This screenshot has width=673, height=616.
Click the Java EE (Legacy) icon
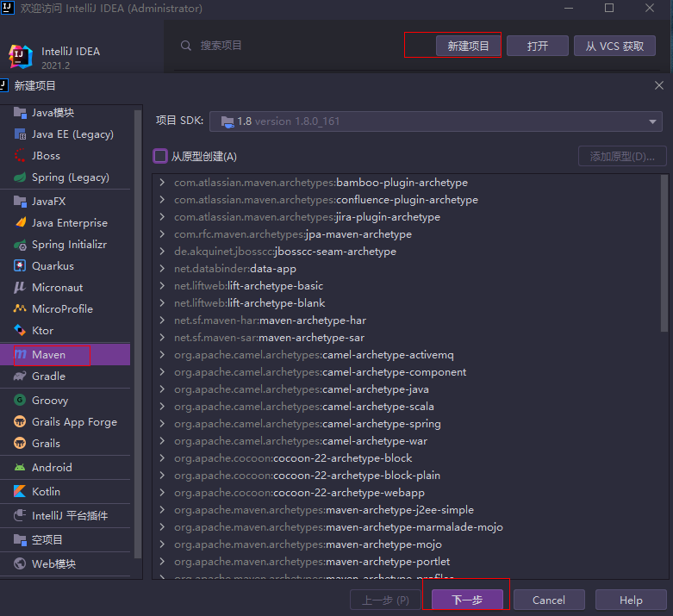point(20,134)
